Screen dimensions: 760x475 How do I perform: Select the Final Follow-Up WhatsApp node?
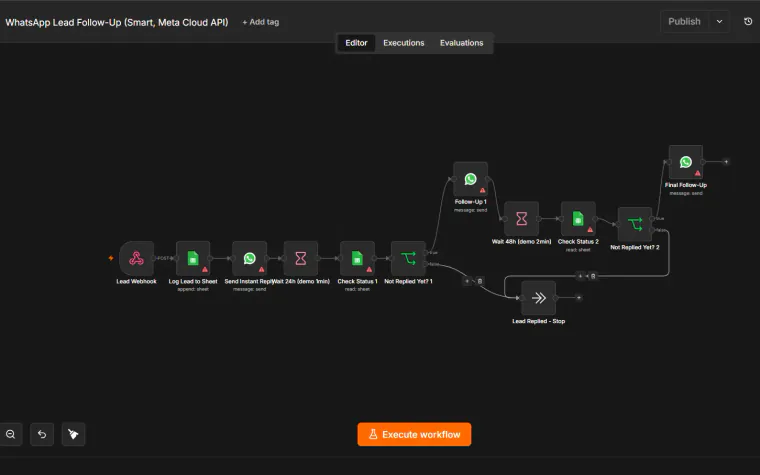686,162
